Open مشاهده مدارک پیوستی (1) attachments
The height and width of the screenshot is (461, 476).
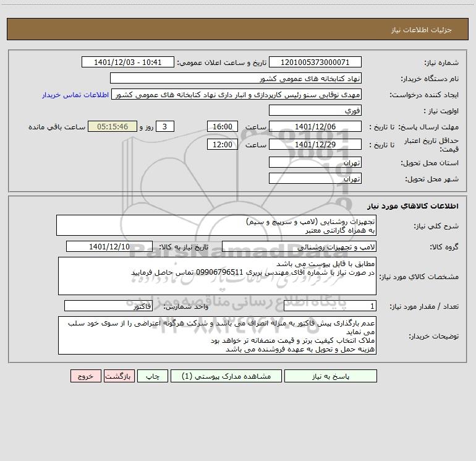[x=226, y=376]
